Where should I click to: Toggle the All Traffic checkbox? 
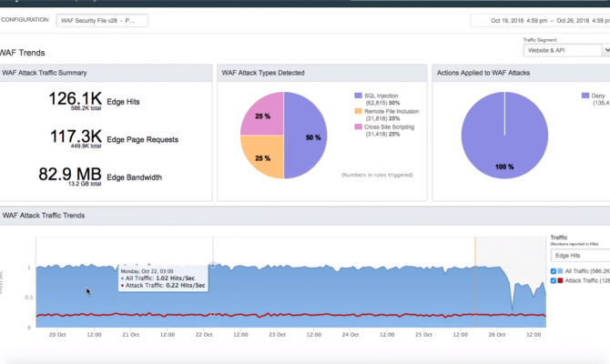[554, 271]
